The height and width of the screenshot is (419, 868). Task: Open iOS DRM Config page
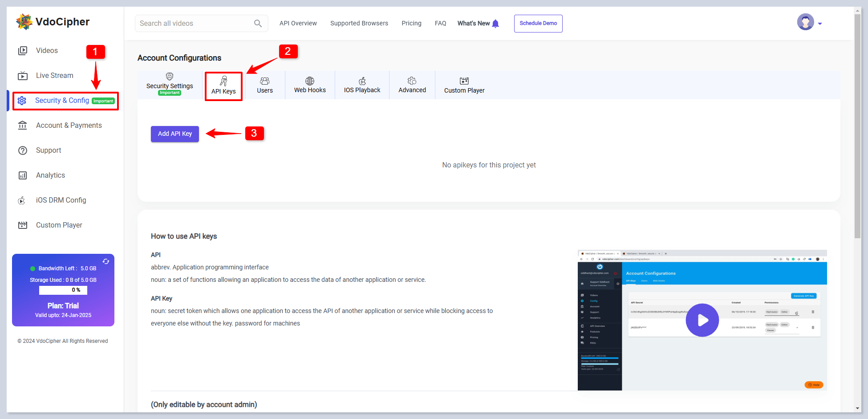61,200
